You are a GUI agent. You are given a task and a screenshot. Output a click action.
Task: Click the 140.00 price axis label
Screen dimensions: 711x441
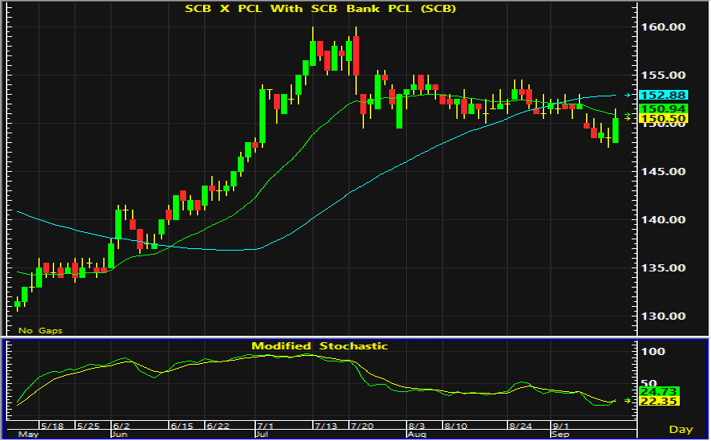click(x=662, y=219)
